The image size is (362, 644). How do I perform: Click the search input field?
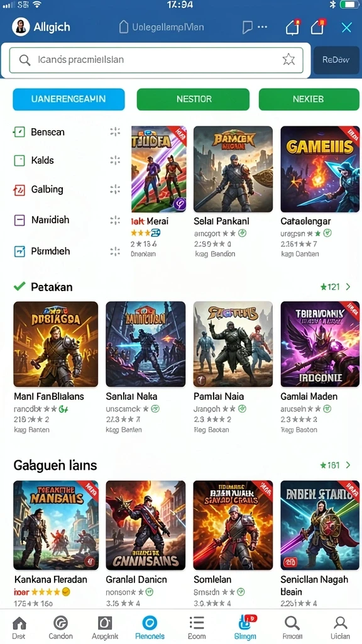[156, 60]
